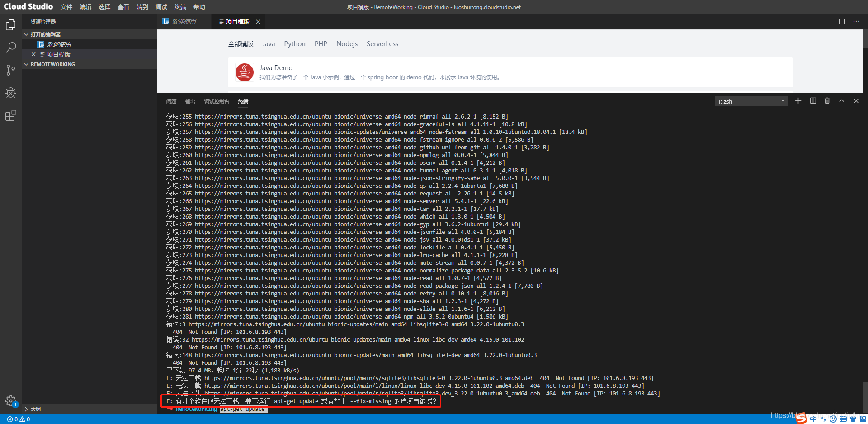Click the Java Demo logo icon
This screenshot has width=868, height=424.
click(x=245, y=72)
